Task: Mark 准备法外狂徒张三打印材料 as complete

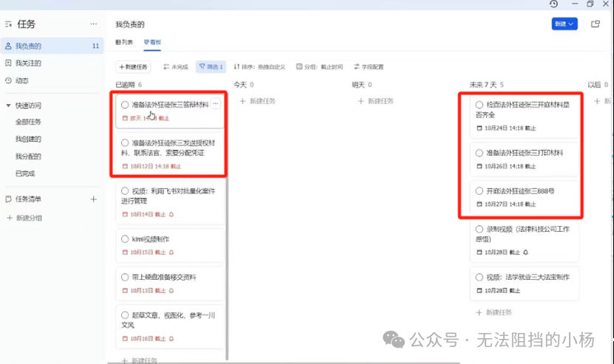Action: tap(480, 153)
